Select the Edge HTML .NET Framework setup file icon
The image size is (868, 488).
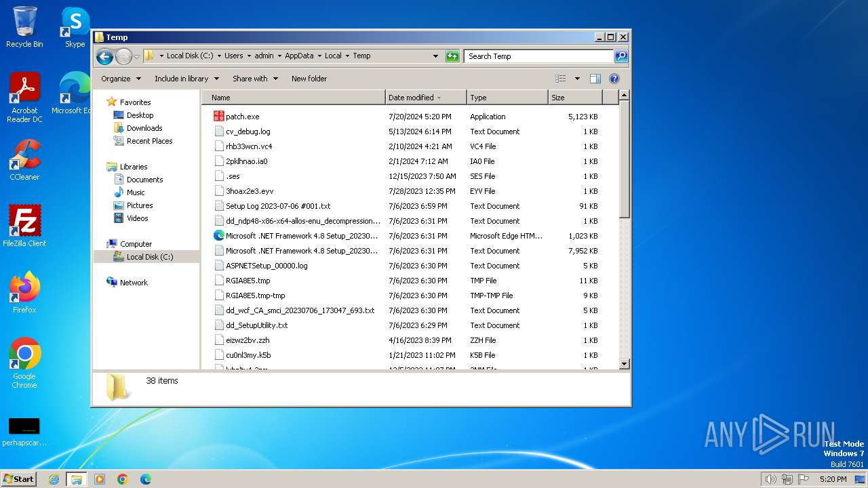[219, 236]
